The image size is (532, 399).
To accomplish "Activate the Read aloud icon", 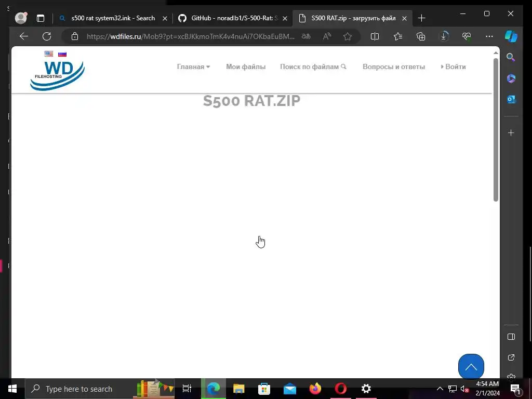I will pos(327,36).
